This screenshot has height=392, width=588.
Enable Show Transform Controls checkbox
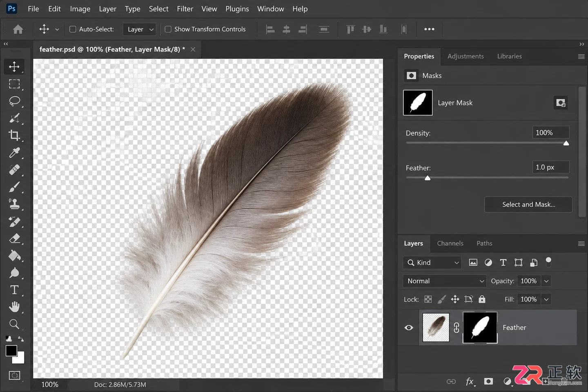(x=168, y=29)
